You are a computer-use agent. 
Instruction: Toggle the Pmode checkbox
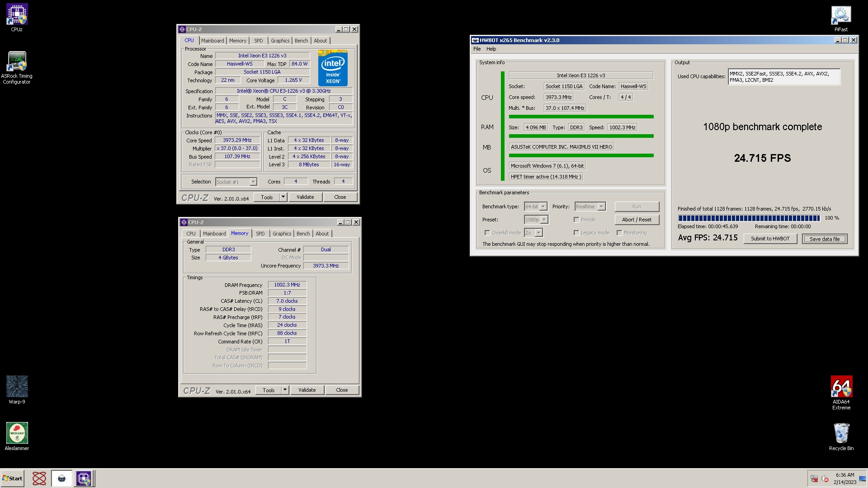576,220
